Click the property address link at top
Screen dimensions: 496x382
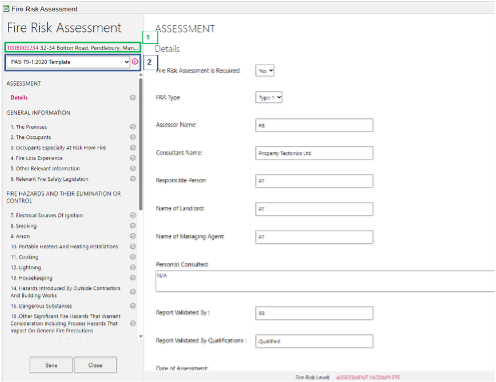point(73,48)
